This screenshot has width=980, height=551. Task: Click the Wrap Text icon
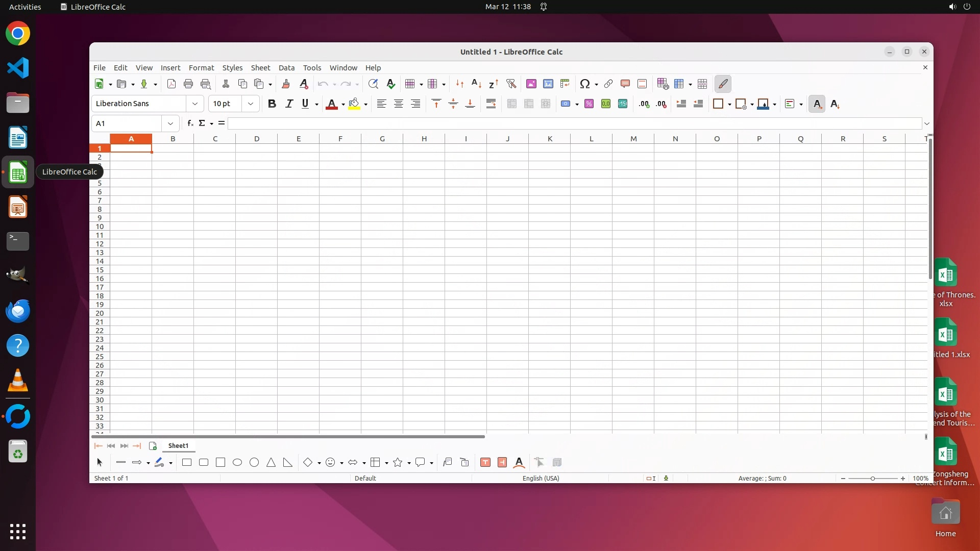(491, 104)
